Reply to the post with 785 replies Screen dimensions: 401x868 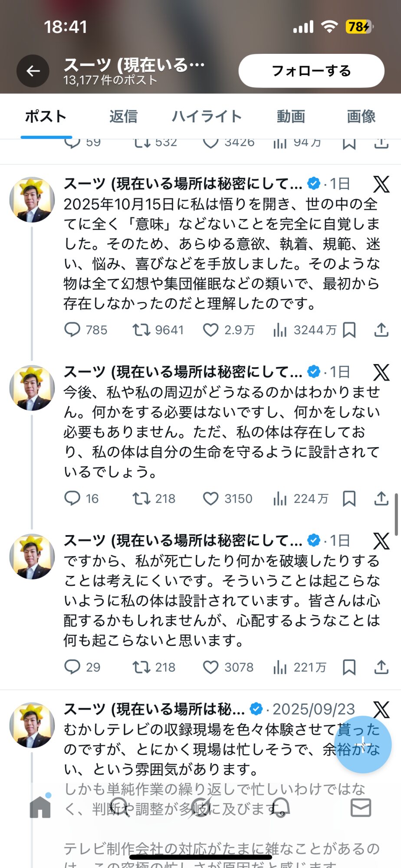click(x=72, y=330)
